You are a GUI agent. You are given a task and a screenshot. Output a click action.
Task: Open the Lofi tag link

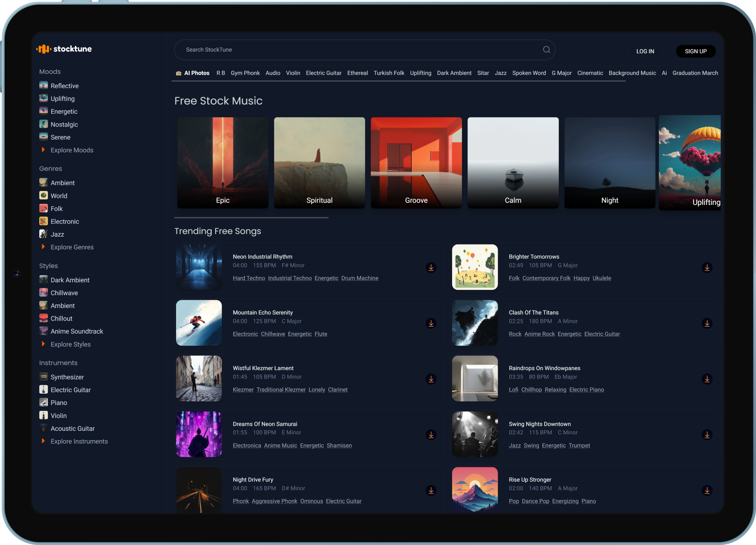513,389
